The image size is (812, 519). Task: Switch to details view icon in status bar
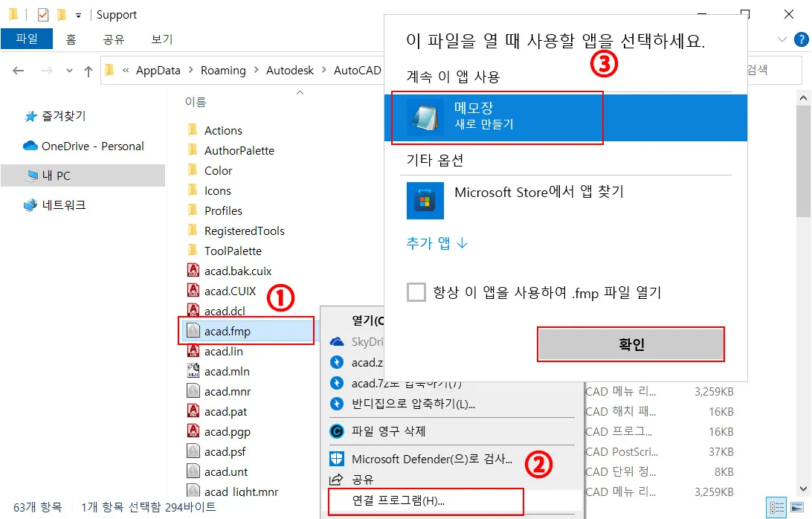[x=777, y=507]
